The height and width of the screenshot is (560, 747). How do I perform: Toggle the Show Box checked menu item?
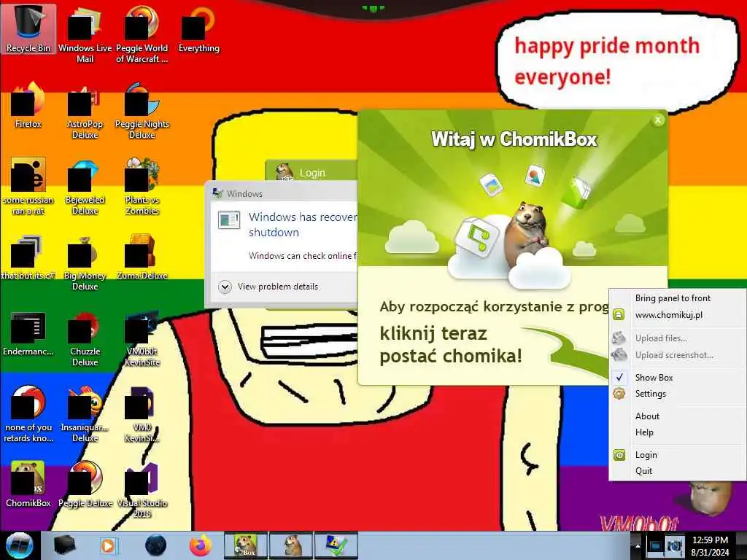(677, 377)
